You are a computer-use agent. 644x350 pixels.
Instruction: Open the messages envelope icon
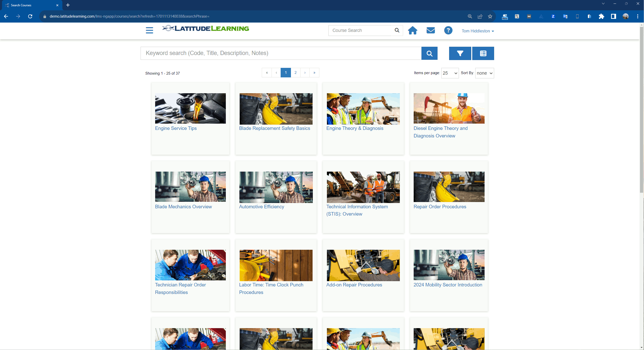click(431, 30)
